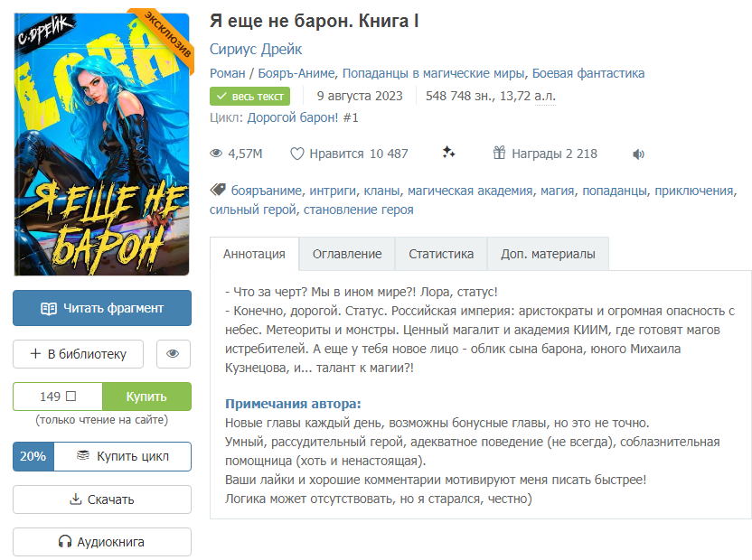Click the tag icon beside the tags list
This screenshot has width=752, height=560.
218,190
